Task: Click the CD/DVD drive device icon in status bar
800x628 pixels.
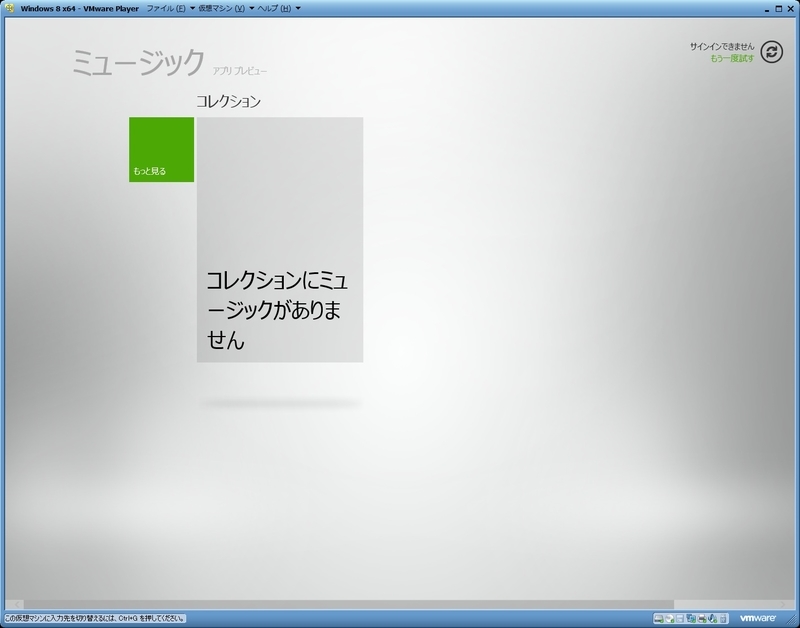Action: [x=670, y=618]
